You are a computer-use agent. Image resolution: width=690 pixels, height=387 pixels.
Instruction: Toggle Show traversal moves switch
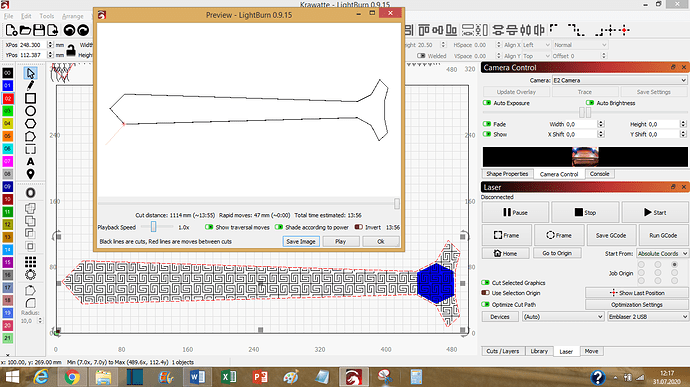coord(209,227)
